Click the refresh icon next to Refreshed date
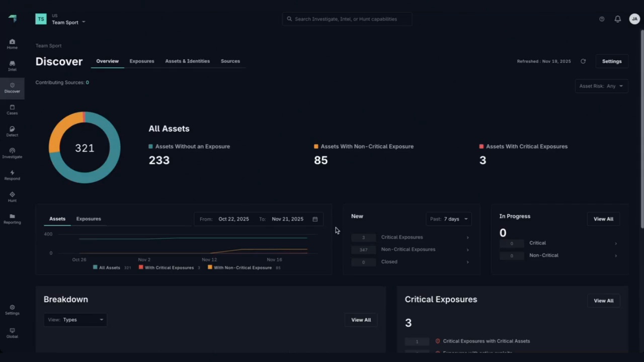 (583, 61)
